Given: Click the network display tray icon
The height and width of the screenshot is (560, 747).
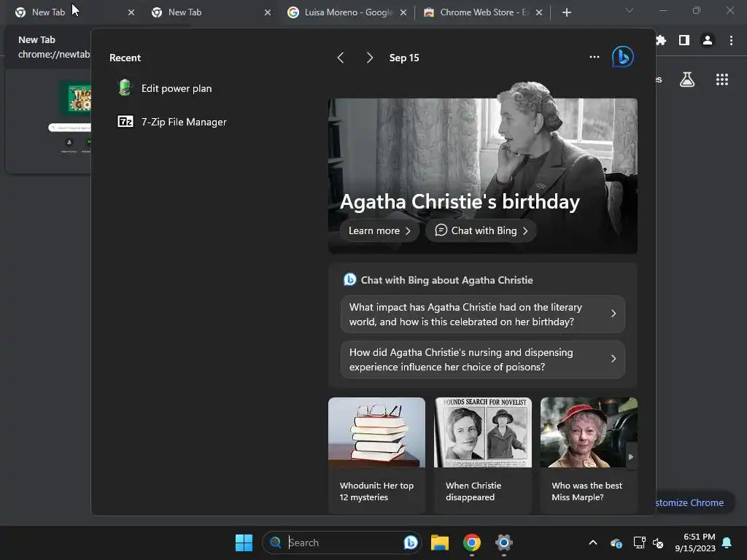Looking at the screenshot, I should tap(639, 542).
